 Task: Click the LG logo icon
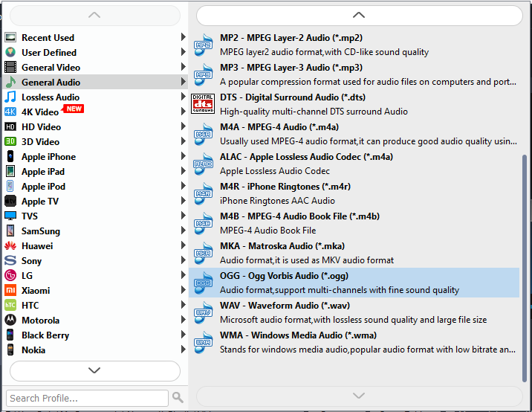pos(10,275)
